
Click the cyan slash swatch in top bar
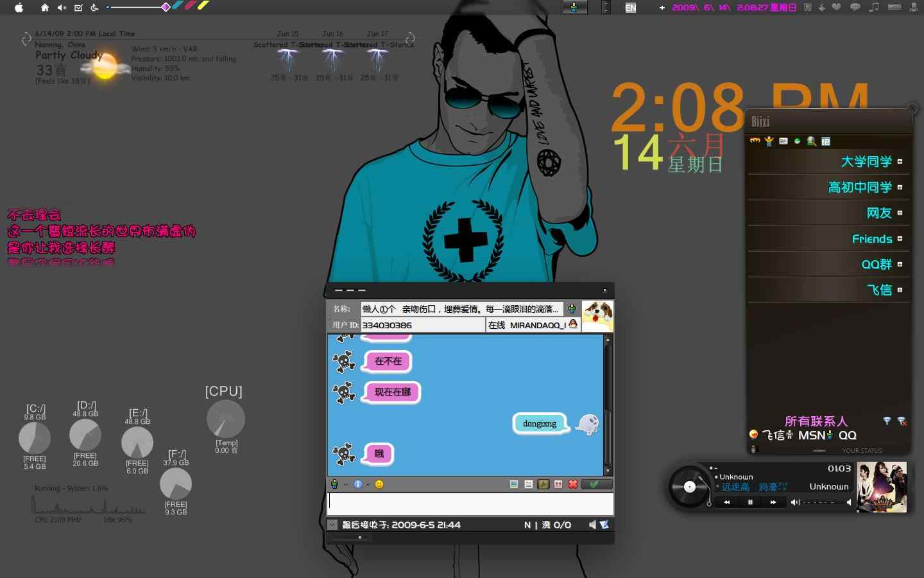(x=177, y=6)
